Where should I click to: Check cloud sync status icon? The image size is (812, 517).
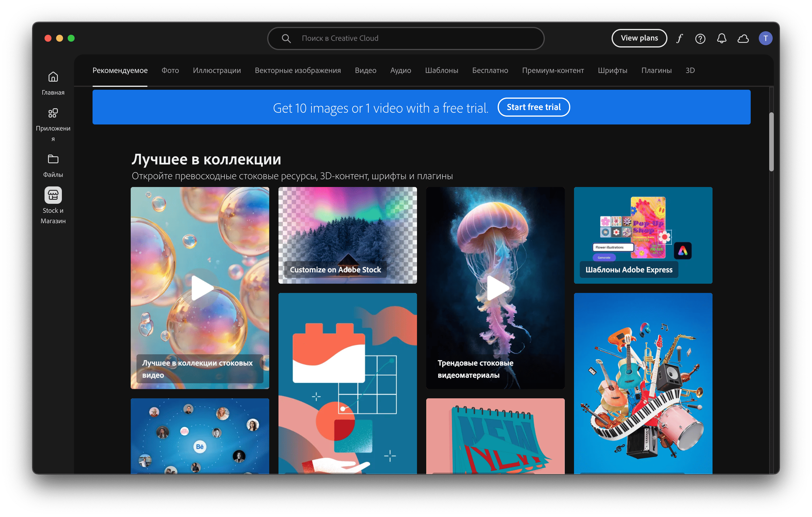click(743, 38)
